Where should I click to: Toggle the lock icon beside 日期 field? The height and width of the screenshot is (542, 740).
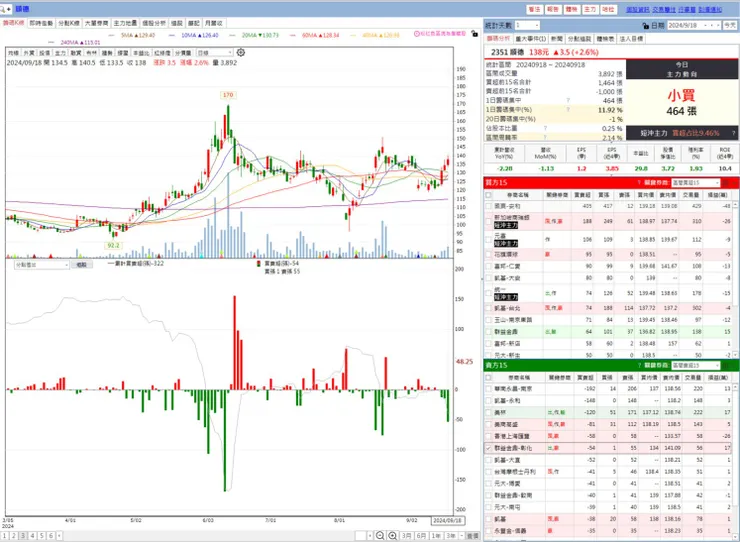pos(646,25)
